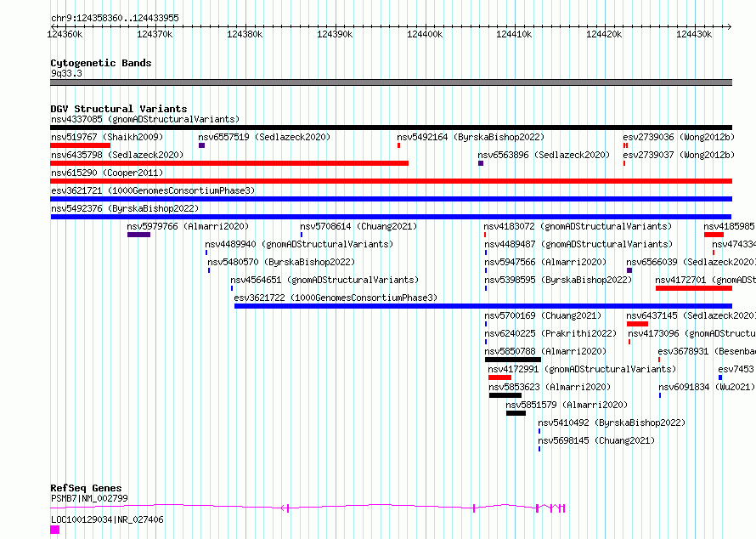This screenshot has width=756, height=539.
Task: Open the LOC100129034|NR_027406 gene label
Action: click(x=107, y=519)
